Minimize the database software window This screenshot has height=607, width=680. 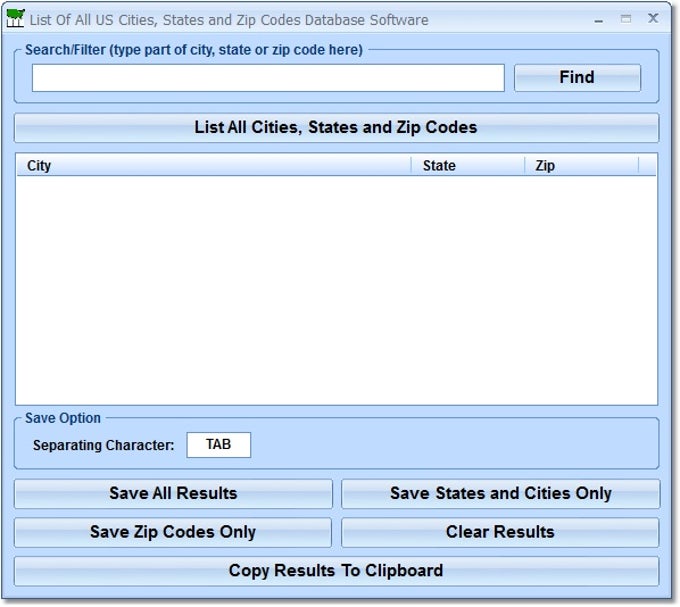[599, 19]
